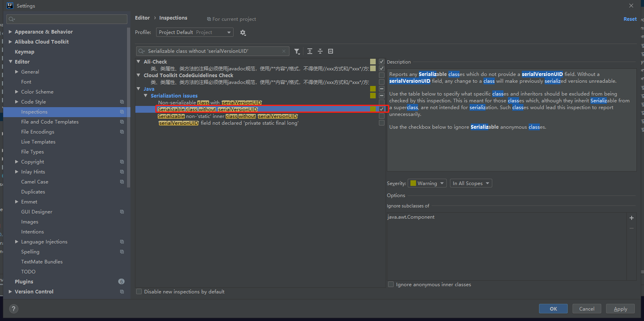Click the plus icon to add ignored subclass
The width and height of the screenshot is (644, 321).
(x=632, y=218)
